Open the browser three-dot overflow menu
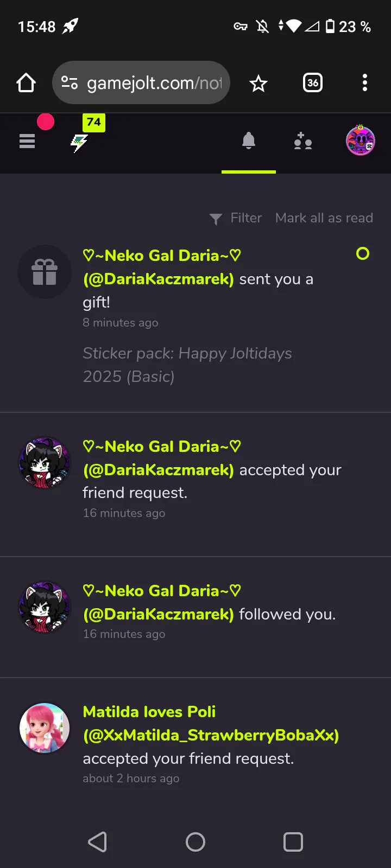The width and height of the screenshot is (391, 868). [x=364, y=83]
